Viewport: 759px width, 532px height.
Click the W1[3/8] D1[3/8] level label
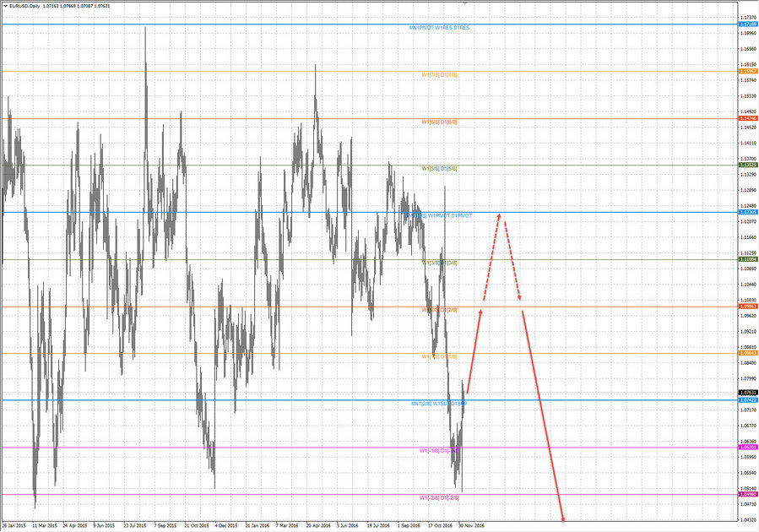[x=442, y=262]
